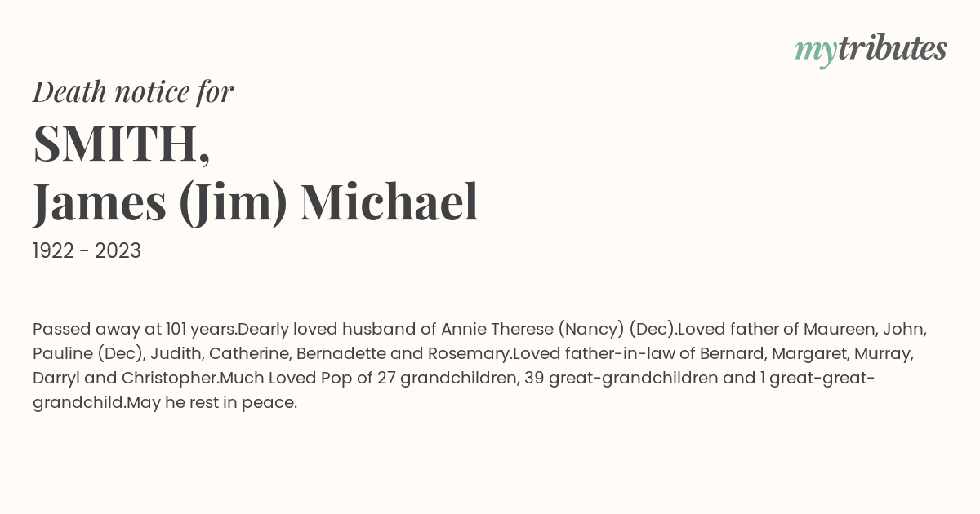Click the name James (Jim) Michael
Screen dimensions: 980x514
[x=256, y=202]
